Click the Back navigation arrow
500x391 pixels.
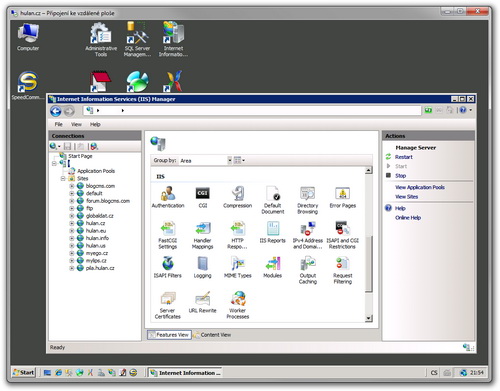(56, 111)
